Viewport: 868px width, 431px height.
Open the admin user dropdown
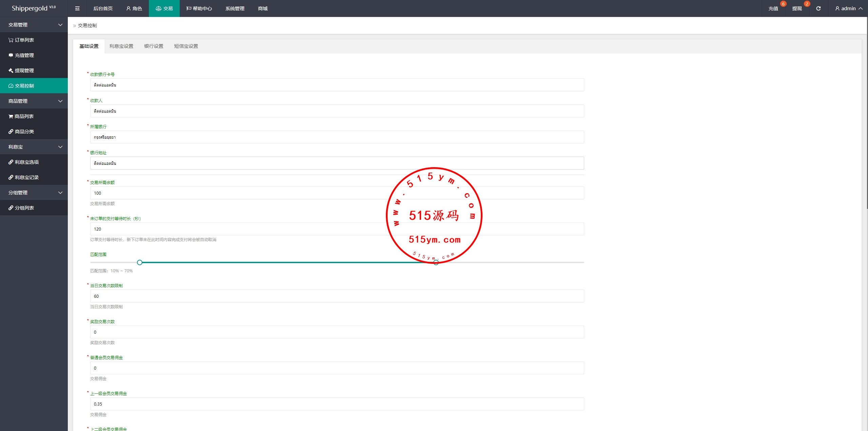click(849, 8)
